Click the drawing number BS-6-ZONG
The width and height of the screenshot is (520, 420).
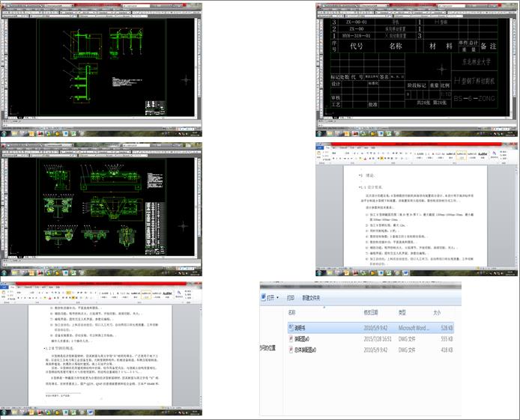[474, 98]
